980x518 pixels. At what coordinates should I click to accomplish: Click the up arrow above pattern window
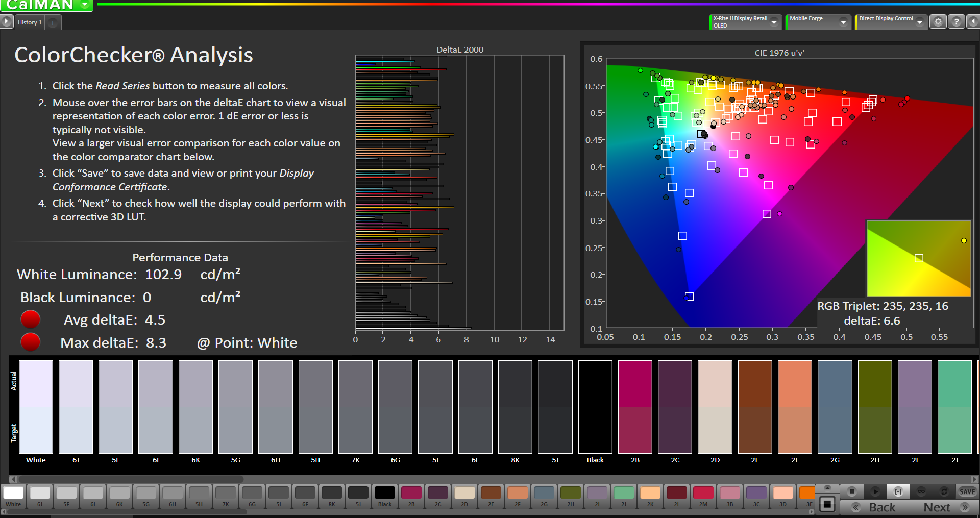(827, 488)
